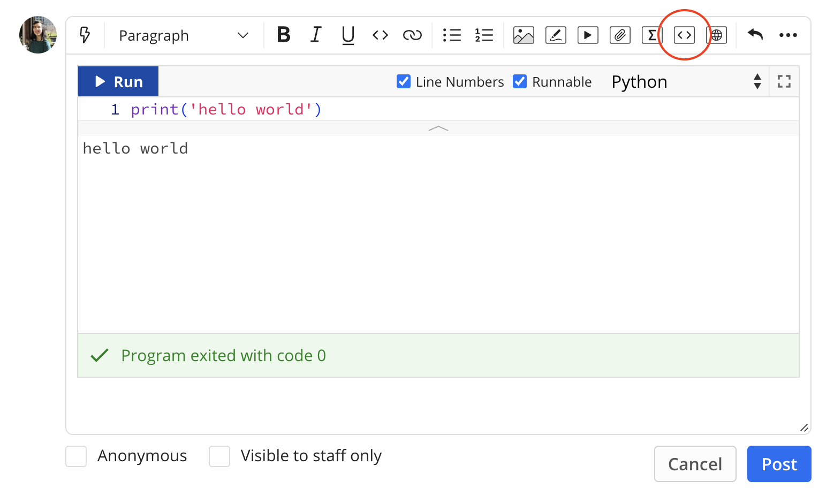Cancel the post
The image size is (834, 504).
[695, 464]
